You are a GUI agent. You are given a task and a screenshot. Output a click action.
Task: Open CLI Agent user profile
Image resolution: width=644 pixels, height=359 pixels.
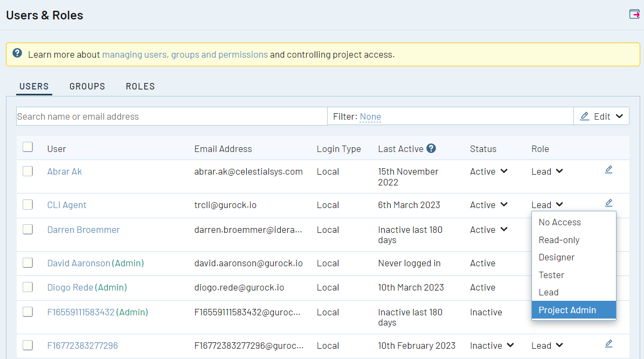coord(66,204)
